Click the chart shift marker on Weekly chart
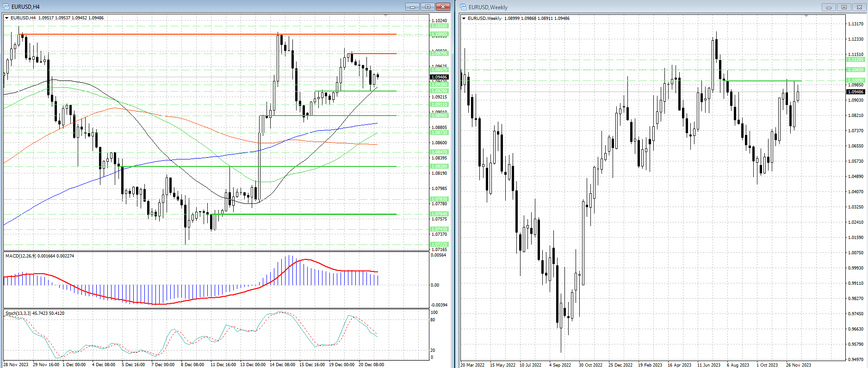 (x=806, y=16)
